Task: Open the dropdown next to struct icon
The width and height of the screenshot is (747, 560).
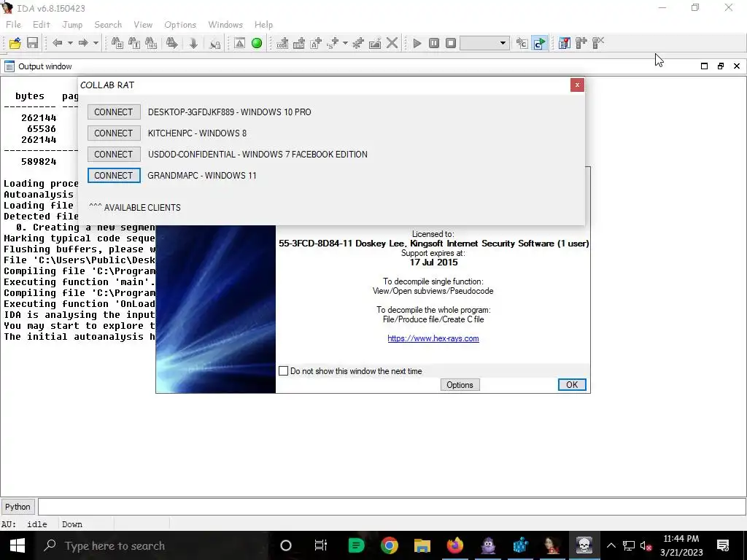Action: coord(345,43)
